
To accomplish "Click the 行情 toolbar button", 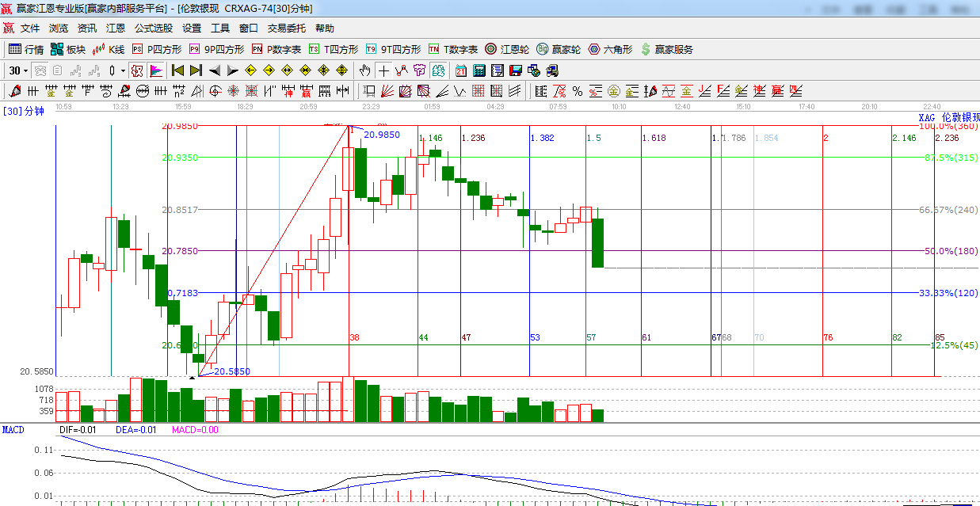I will coord(26,49).
